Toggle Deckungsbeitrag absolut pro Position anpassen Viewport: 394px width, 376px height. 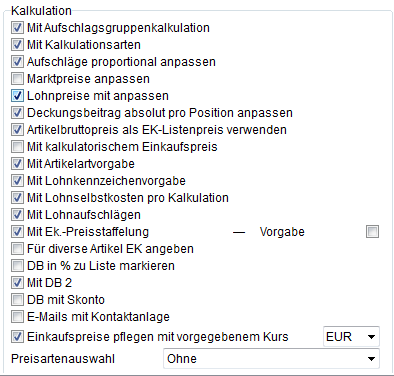coord(17,113)
